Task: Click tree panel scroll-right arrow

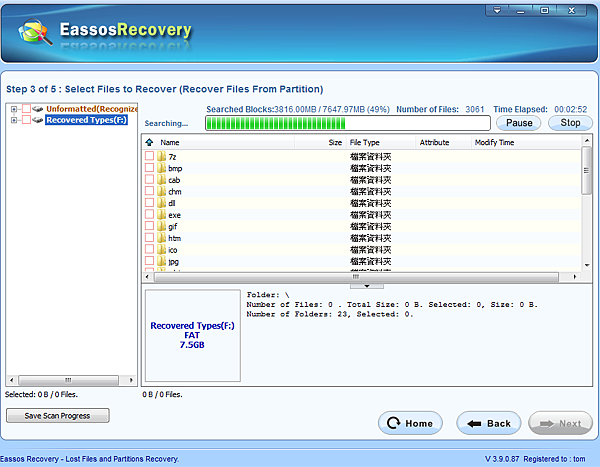Action: pos(131,380)
